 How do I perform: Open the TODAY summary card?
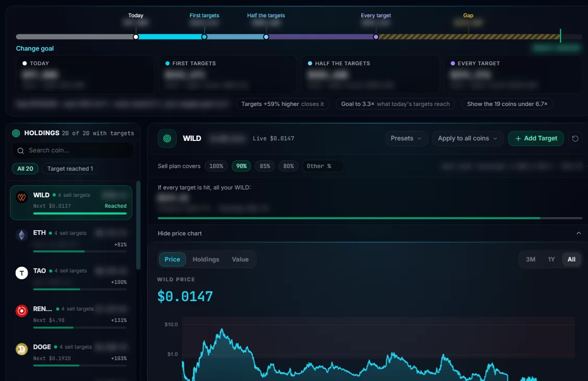[x=85, y=74]
